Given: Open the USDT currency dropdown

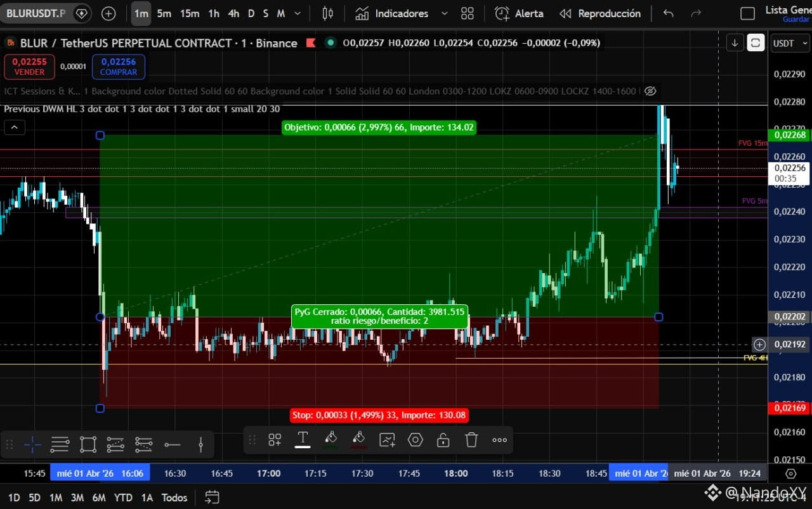Looking at the screenshot, I should click(x=790, y=43).
